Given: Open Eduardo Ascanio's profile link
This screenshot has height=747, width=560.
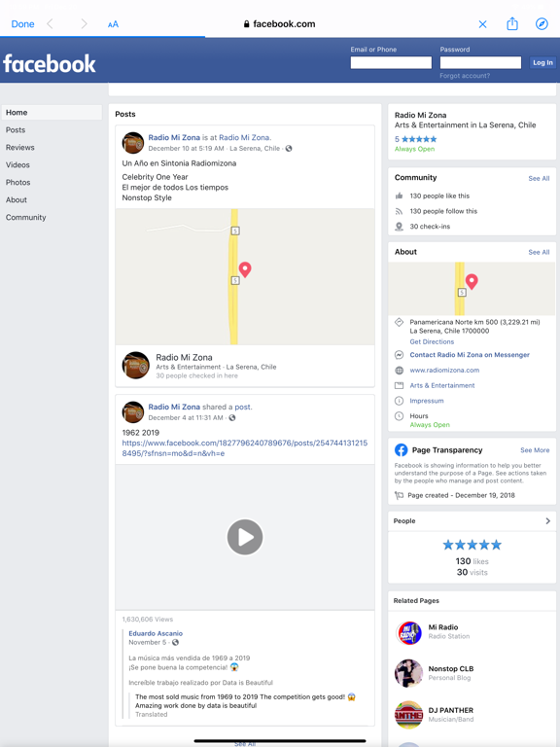Looking at the screenshot, I should coord(156,633).
